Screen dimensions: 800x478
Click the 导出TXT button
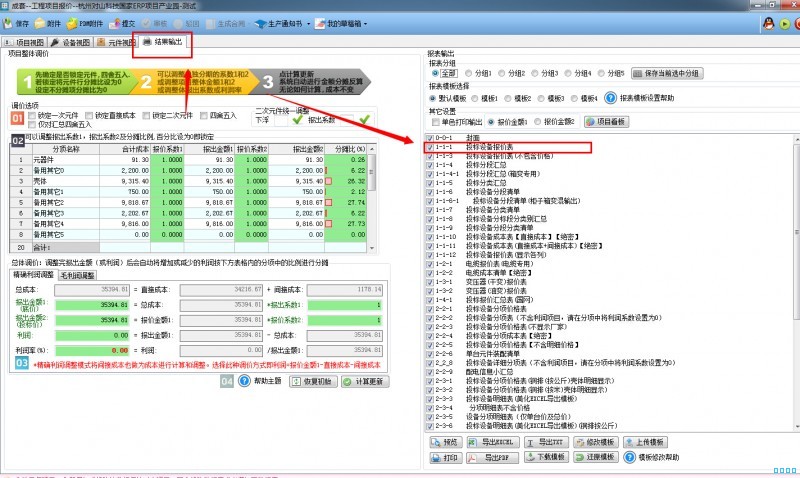point(545,442)
